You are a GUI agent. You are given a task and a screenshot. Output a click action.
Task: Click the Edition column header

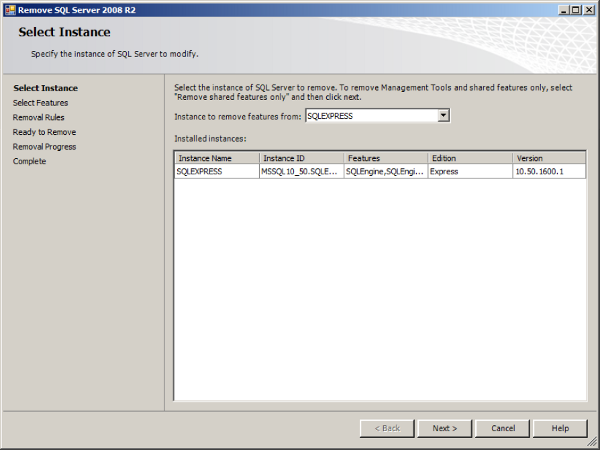(x=471, y=158)
